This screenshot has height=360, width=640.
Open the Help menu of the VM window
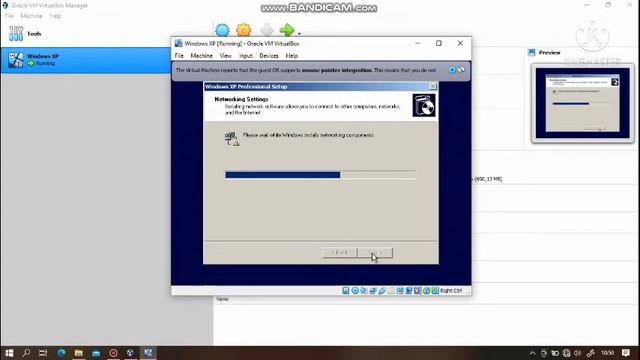(291, 56)
